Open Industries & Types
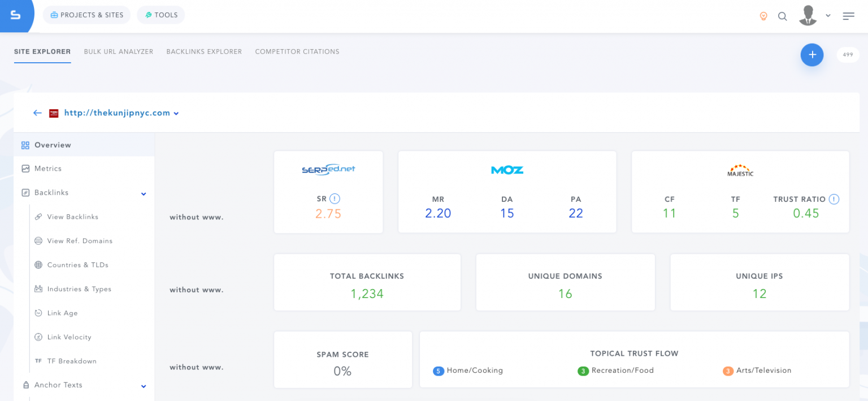Screen dimensions: 868x401 point(79,289)
